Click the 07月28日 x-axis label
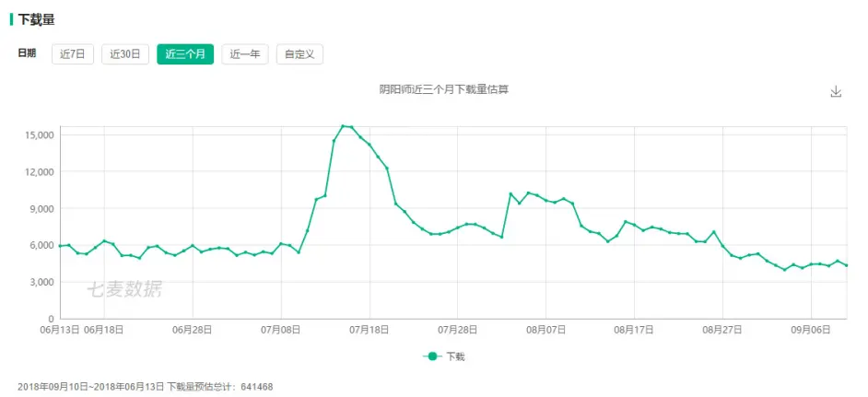 [458, 330]
